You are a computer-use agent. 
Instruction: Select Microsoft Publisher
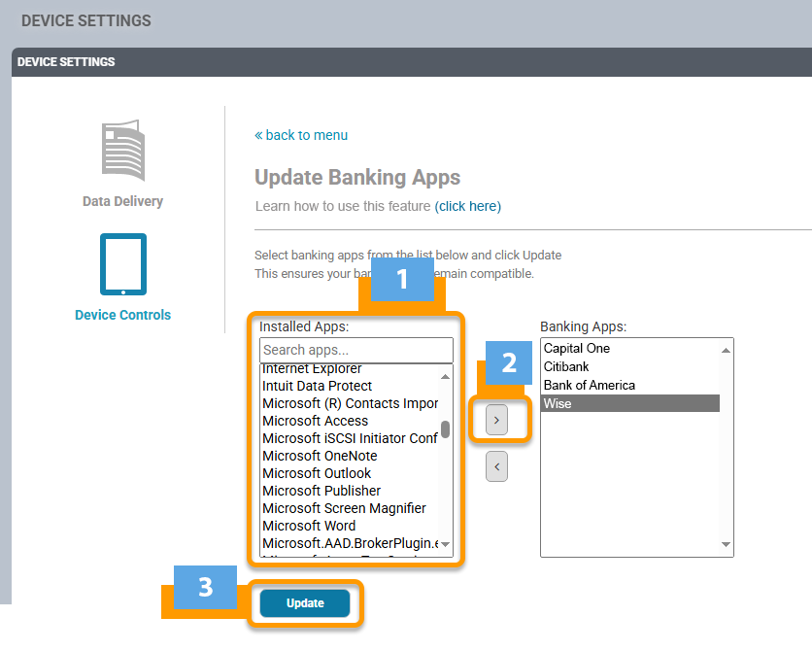(350, 491)
